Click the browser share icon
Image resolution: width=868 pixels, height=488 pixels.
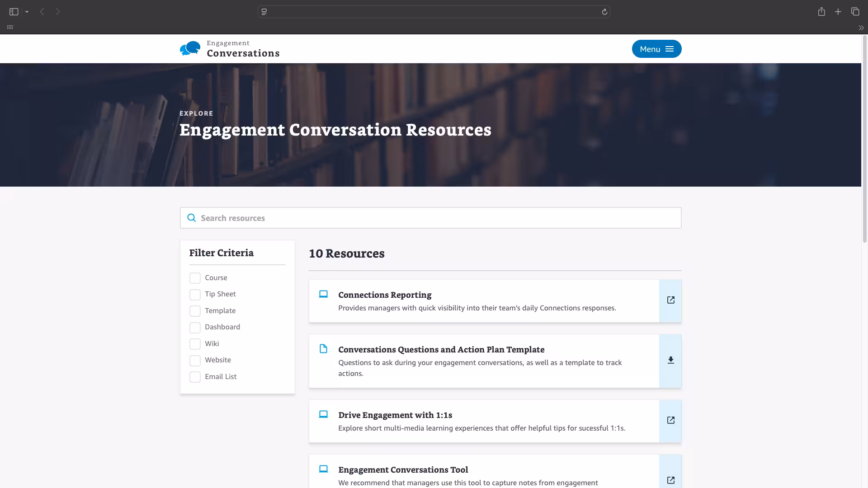(821, 12)
